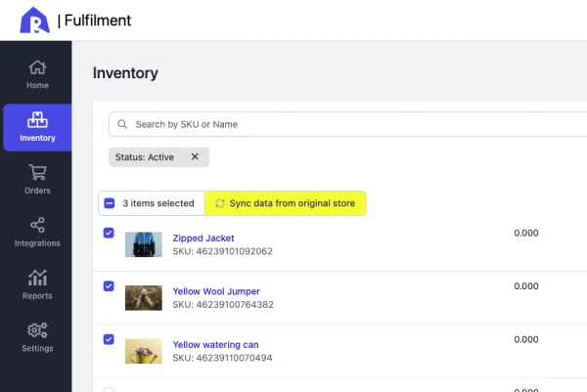Viewport: 587px width, 392px height.
Task: Open the Home sidebar section
Action: pyautogui.click(x=37, y=75)
